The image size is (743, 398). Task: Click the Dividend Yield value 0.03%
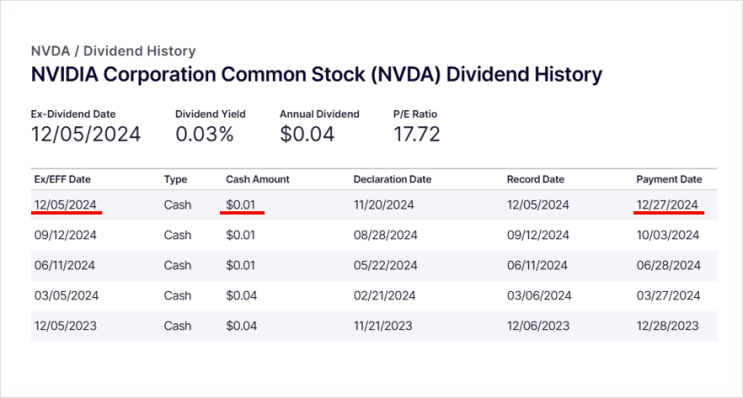point(204,134)
